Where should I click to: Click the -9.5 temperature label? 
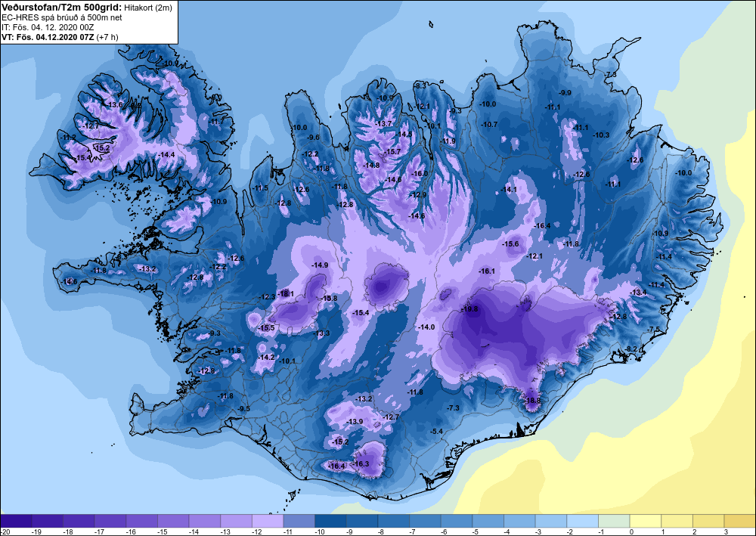[244, 409]
